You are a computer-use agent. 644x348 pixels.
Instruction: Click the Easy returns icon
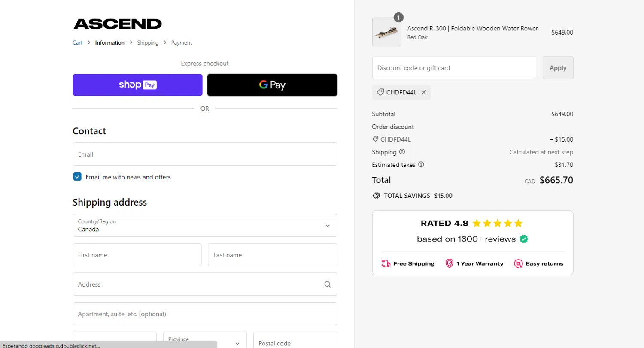point(518,263)
